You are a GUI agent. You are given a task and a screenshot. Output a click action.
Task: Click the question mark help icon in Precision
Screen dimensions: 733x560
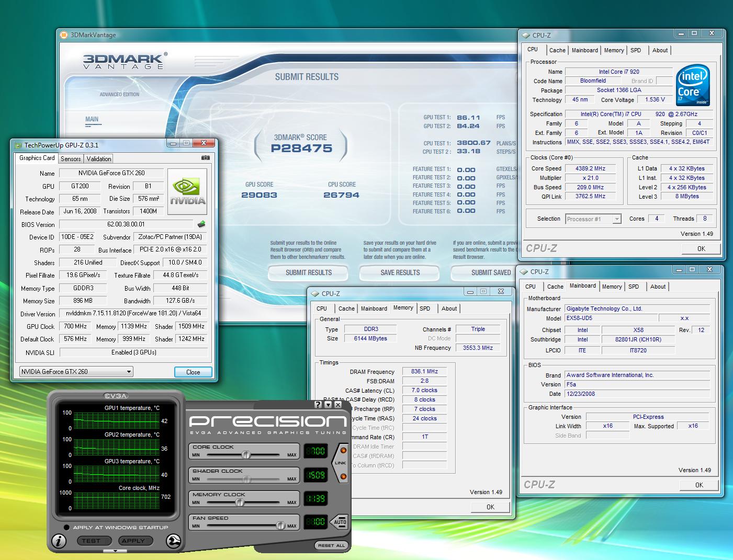point(318,405)
